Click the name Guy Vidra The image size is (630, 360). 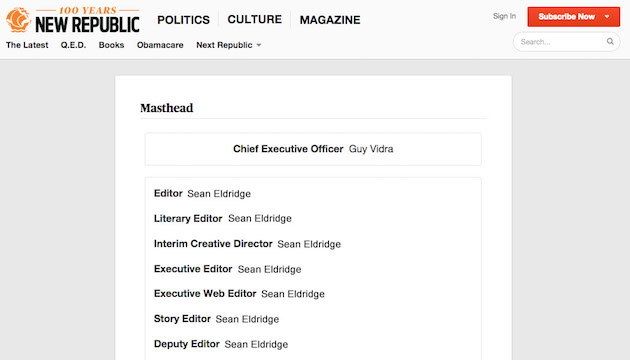(x=371, y=149)
